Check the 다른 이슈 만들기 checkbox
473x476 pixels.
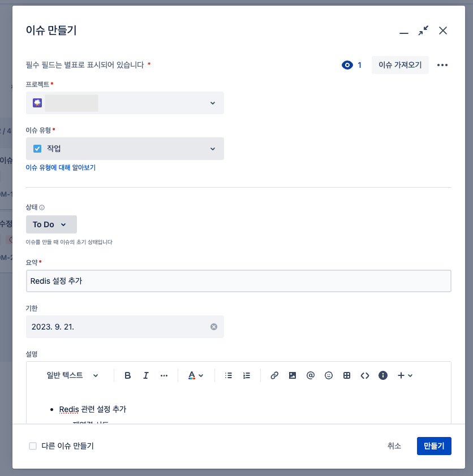click(33, 446)
